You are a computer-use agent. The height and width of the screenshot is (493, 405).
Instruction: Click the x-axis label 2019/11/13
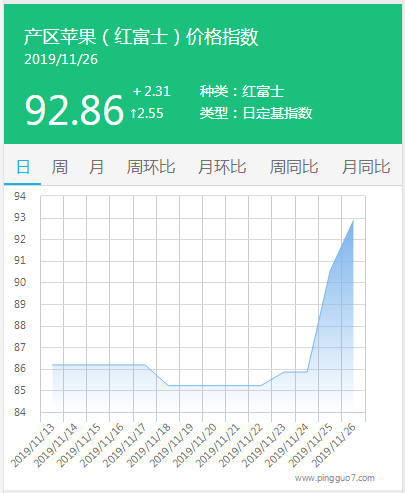(x=33, y=446)
